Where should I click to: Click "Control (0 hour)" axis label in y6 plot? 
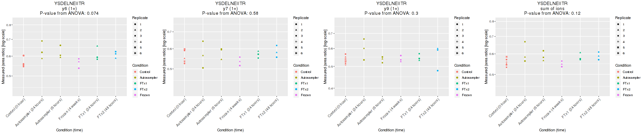[x=16, y=108]
